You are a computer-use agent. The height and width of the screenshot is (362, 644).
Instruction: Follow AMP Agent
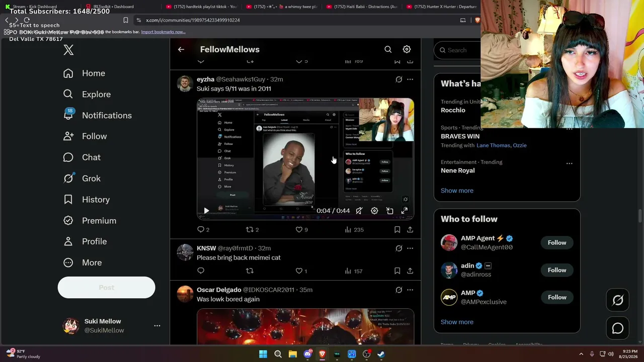tap(557, 243)
